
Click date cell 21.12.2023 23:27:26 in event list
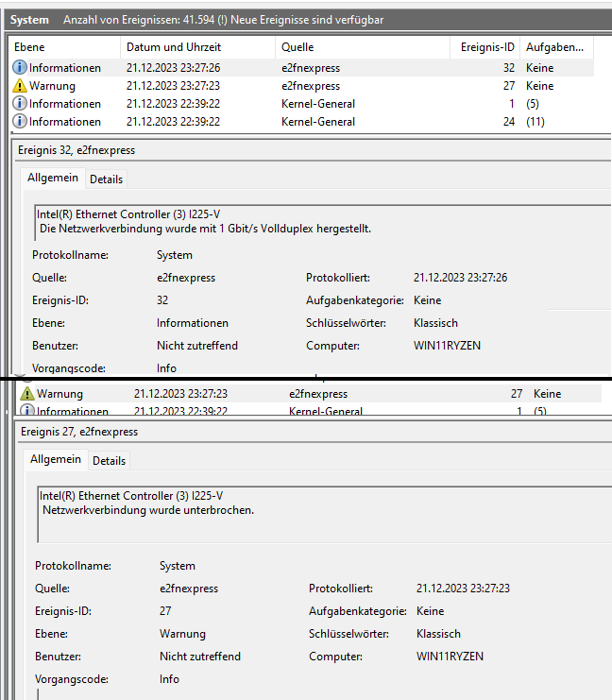[x=173, y=68]
